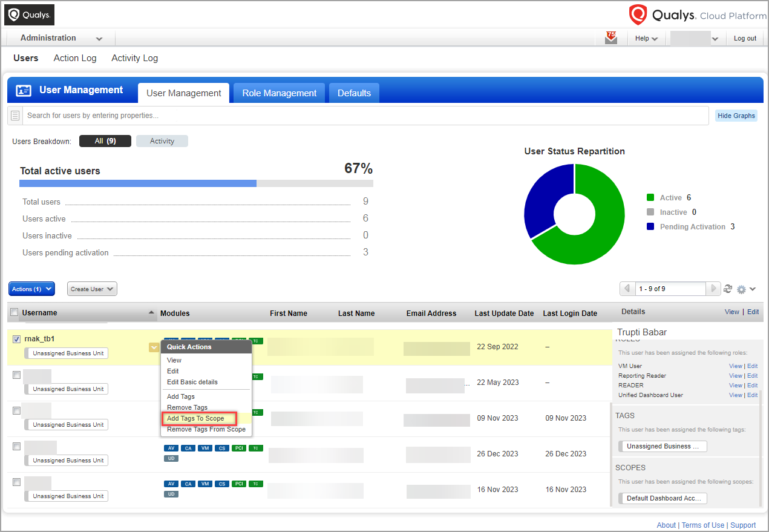
Task: Click the User Management card icon
Action: (24, 91)
